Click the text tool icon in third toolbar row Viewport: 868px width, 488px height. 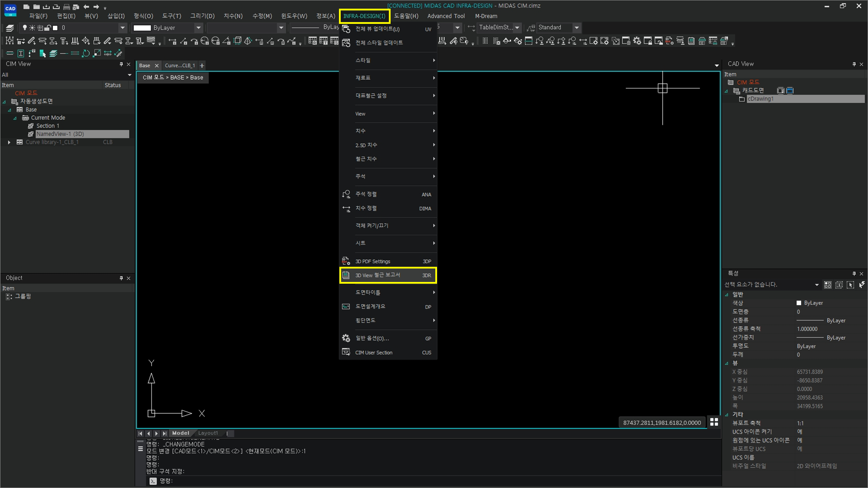click(20, 53)
